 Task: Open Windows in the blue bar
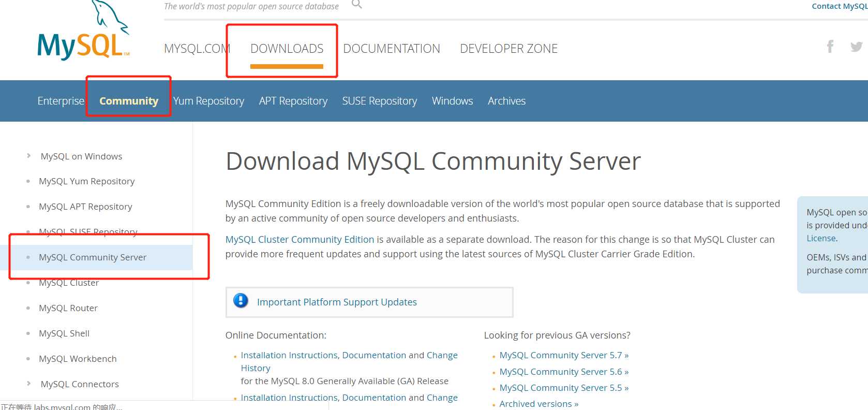(x=453, y=101)
